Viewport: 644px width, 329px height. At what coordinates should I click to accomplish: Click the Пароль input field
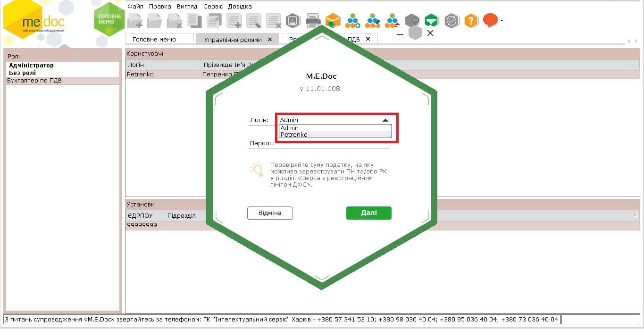[x=333, y=143]
